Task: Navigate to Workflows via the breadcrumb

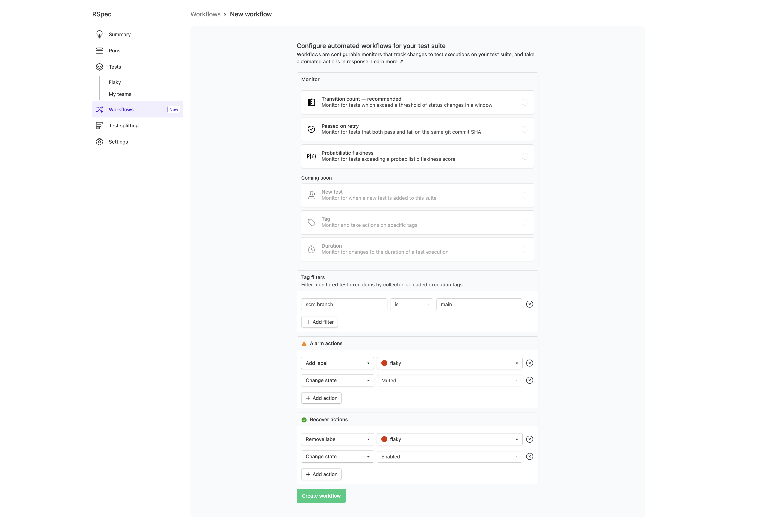Action: click(205, 14)
